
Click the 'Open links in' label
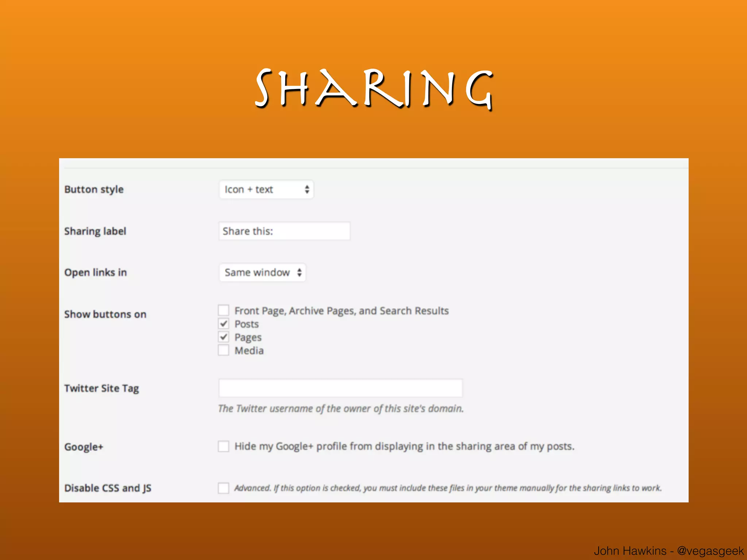click(x=96, y=272)
